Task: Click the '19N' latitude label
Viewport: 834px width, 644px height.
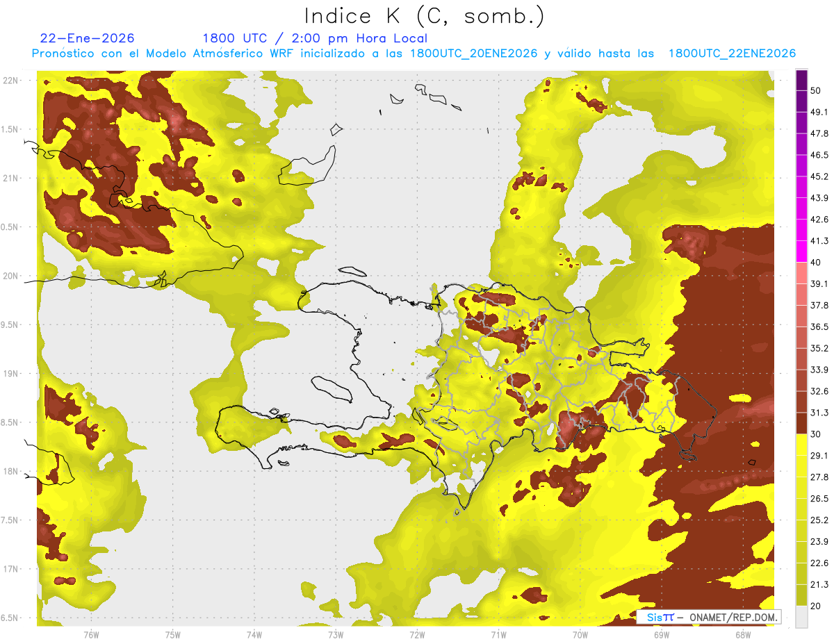Action: (x=10, y=374)
